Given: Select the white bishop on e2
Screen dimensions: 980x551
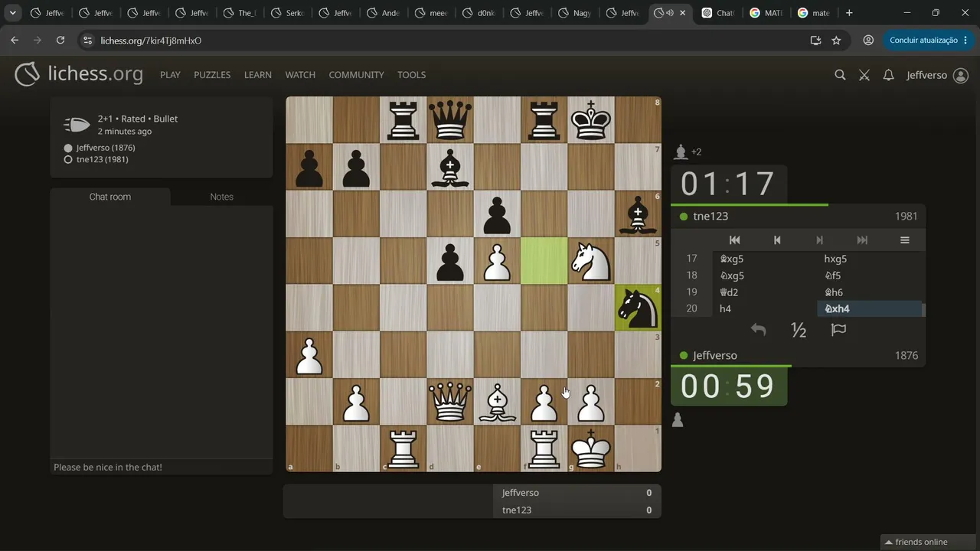Looking at the screenshot, I should [497, 402].
